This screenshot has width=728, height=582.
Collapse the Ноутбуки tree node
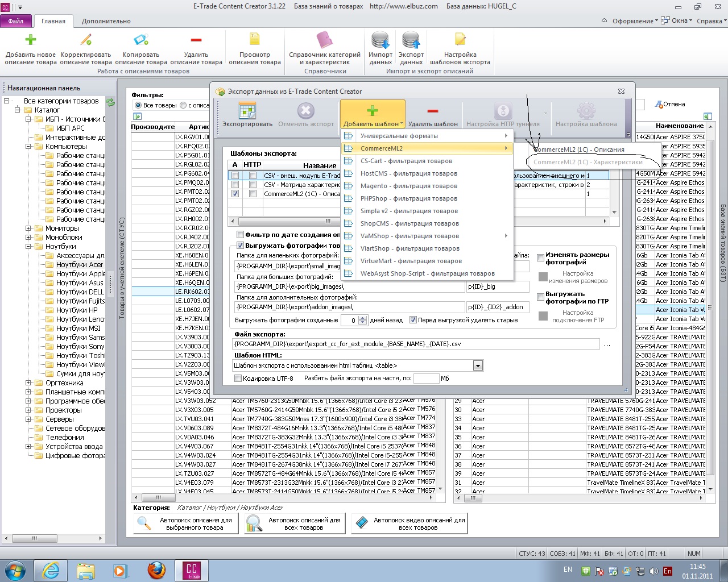[28, 247]
